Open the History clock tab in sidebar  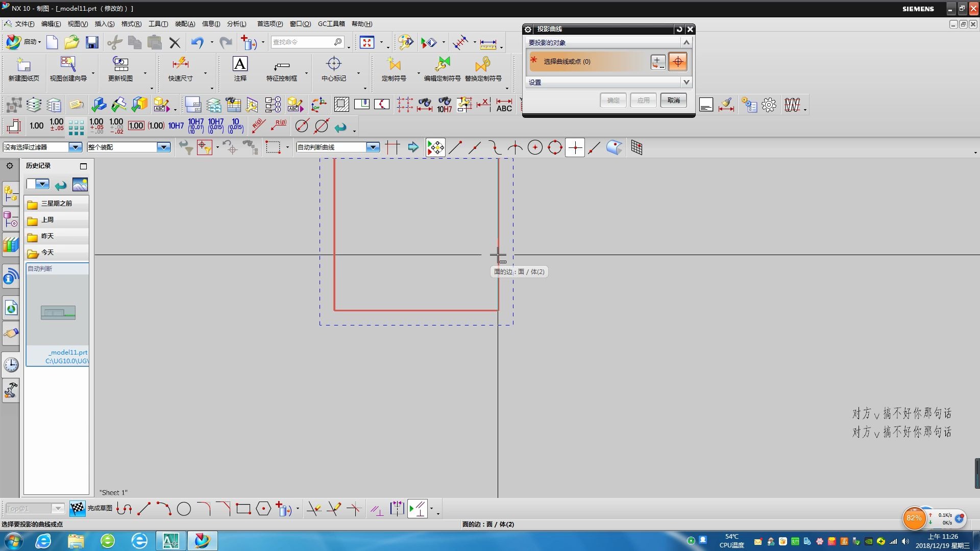tap(11, 365)
